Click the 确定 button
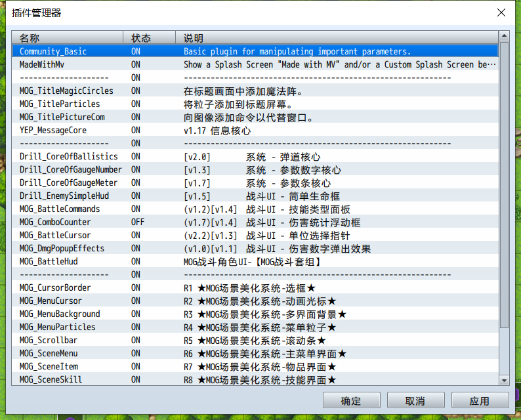 click(x=351, y=400)
